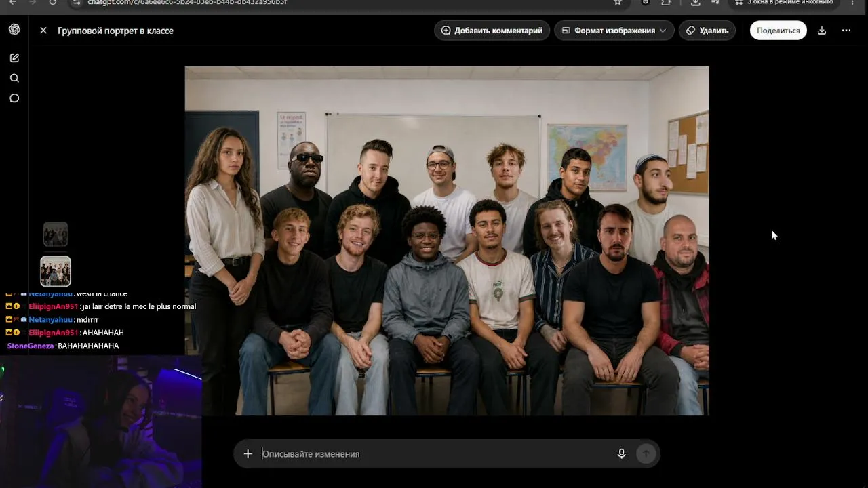868x488 pixels.
Task: Click the send arrow button
Action: click(646, 454)
